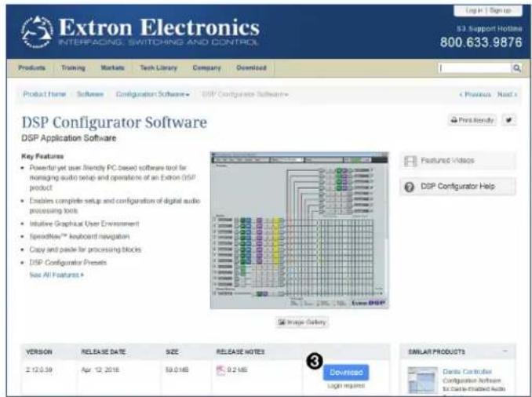Click the search magnifier icon
The image size is (532, 397).
click(x=516, y=67)
